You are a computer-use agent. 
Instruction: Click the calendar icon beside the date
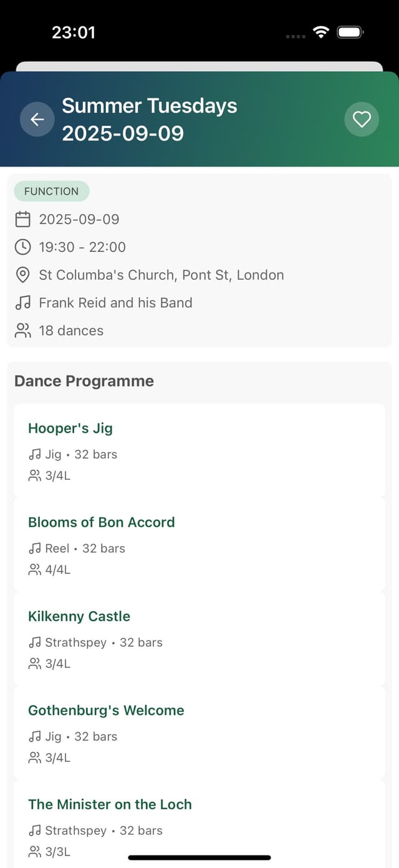point(23,219)
